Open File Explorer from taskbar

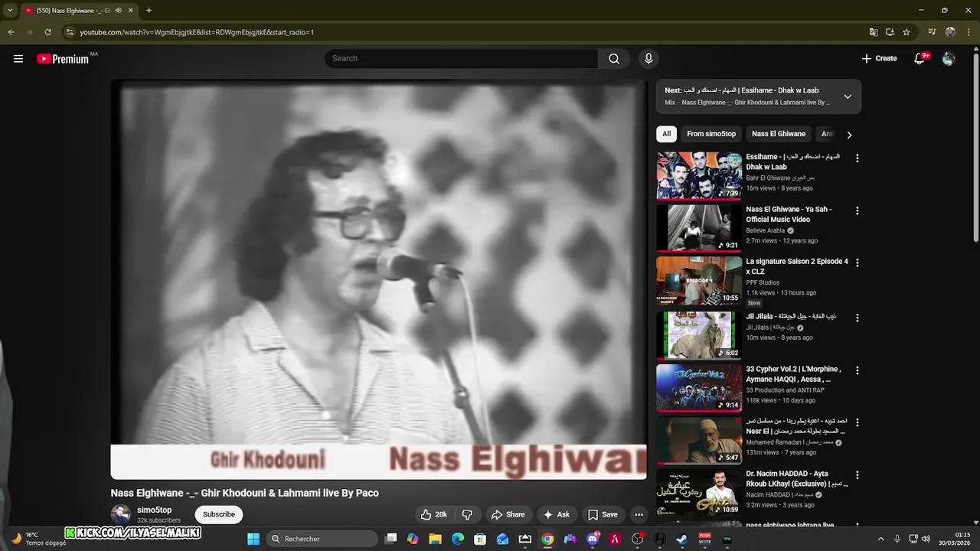pos(436,539)
